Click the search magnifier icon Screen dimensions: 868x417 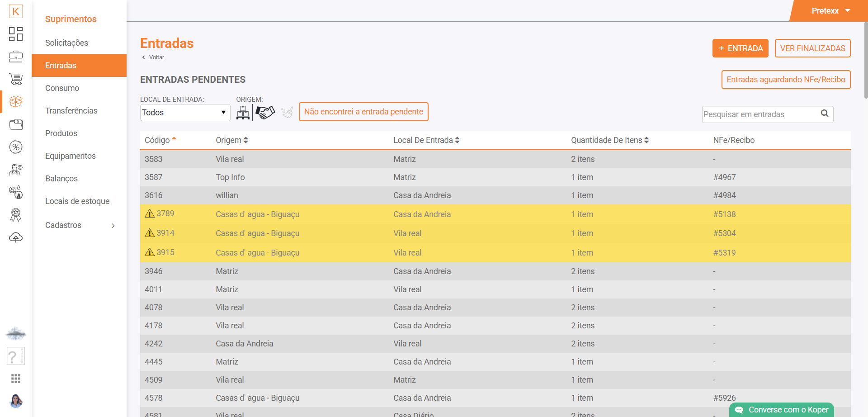pos(825,114)
